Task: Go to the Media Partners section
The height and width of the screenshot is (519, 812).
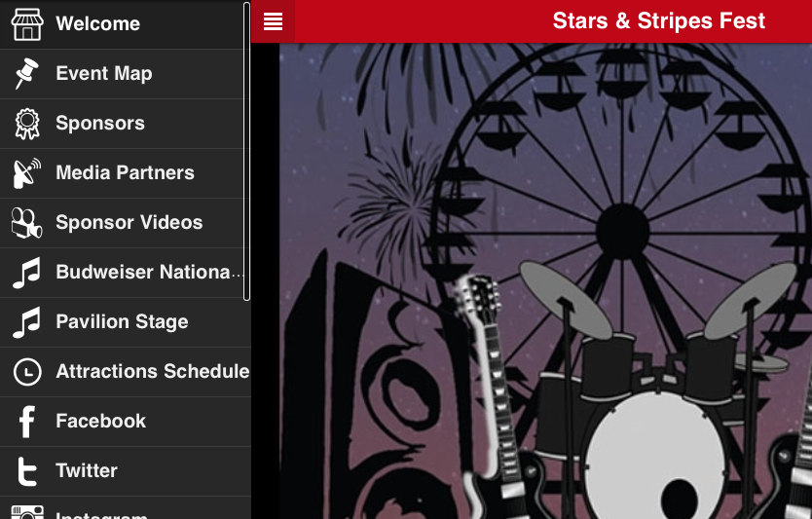Action: click(x=126, y=173)
